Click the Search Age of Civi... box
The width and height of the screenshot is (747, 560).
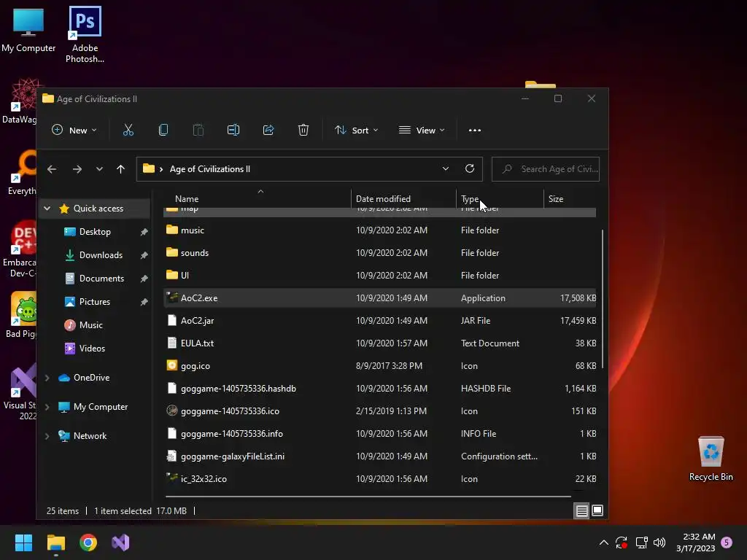pos(546,169)
